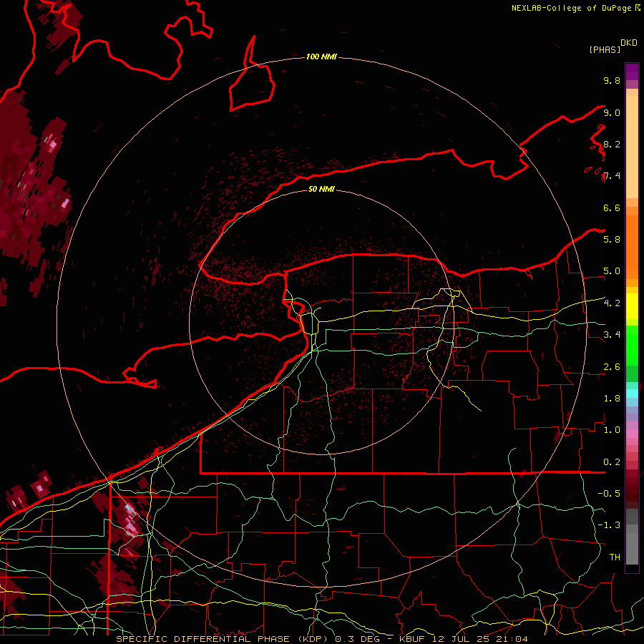Click the SPECIFIC DIFFERENTIAL PHASE (KDP) caption
644x644 pixels.
(223, 639)
